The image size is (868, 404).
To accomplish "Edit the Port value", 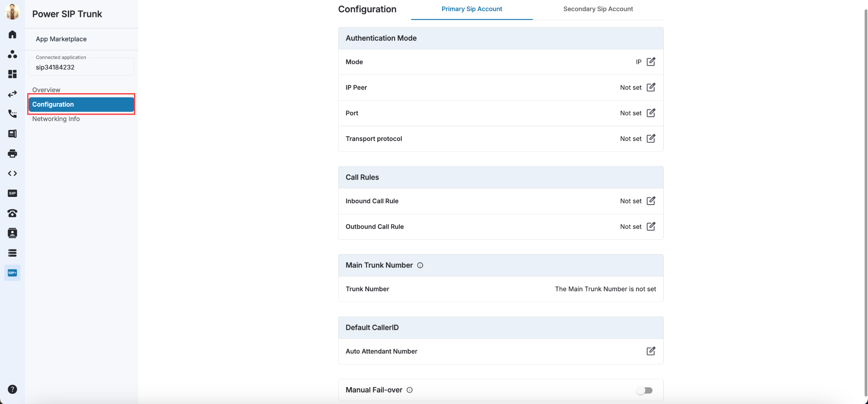I will coord(651,113).
